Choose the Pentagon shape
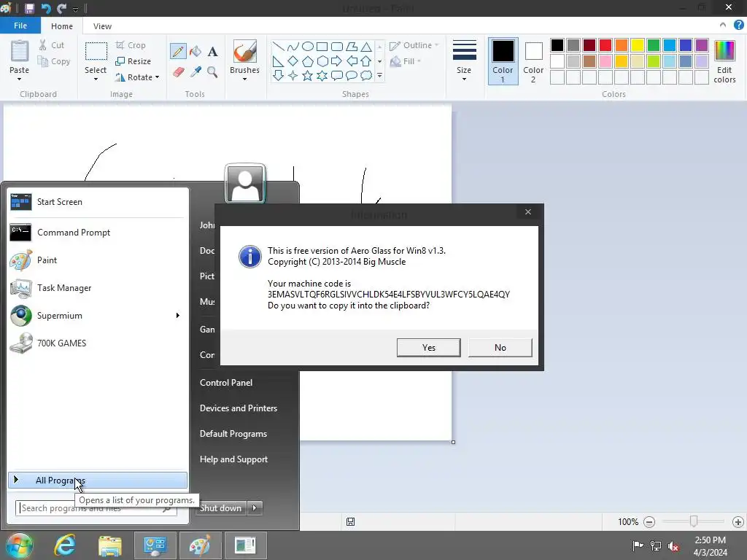 coord(308,61)
